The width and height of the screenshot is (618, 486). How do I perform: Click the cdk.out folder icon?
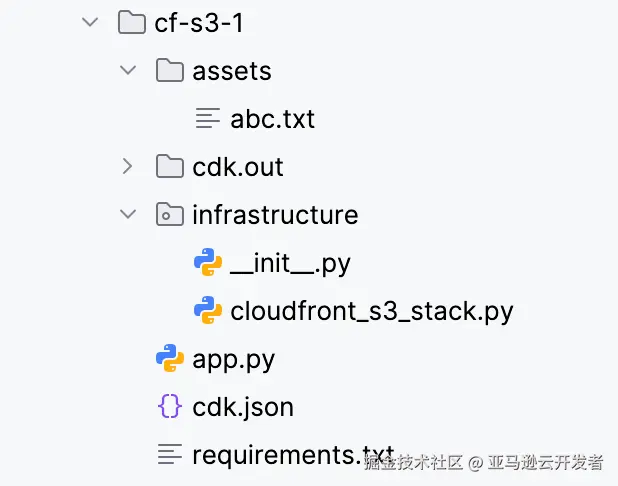point(169,166)
